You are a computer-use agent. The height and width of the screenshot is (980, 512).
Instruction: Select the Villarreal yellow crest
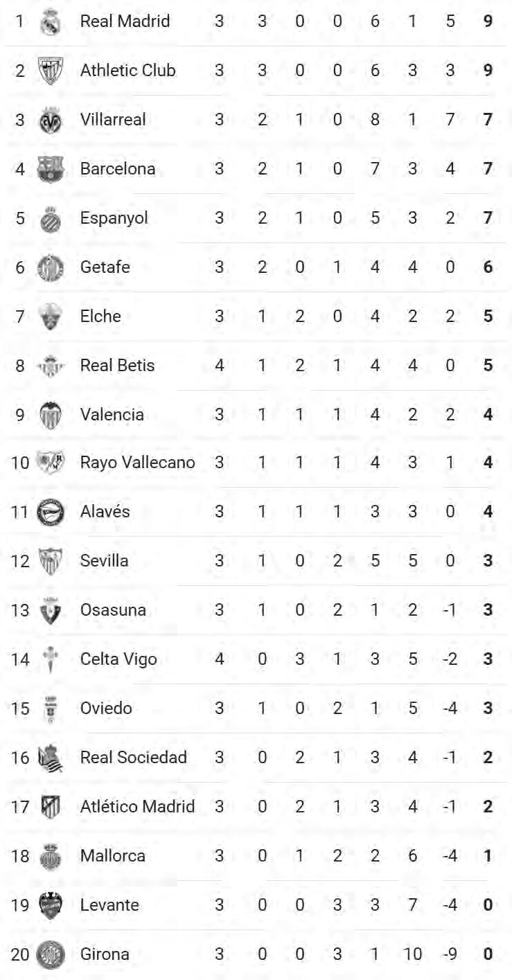(x=51, y=120)
